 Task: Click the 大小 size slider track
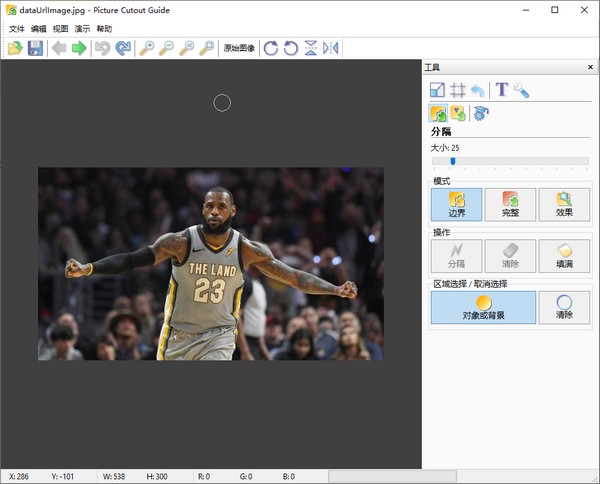(x=510, y=160)
